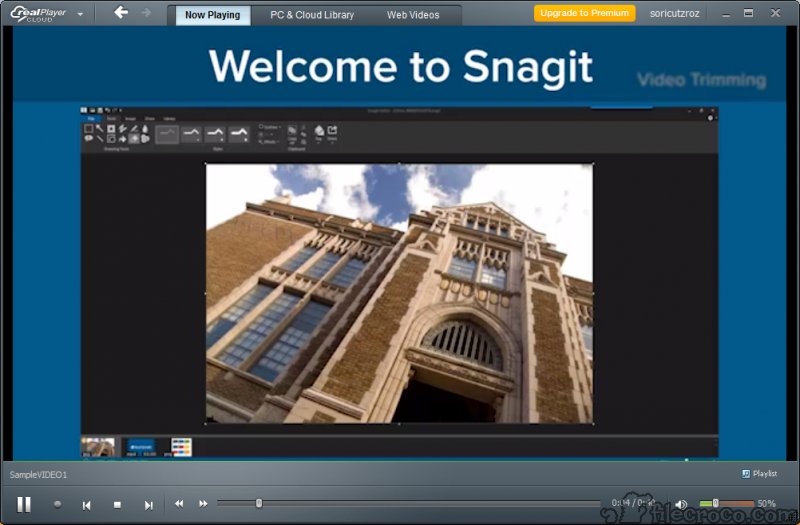
Task: Click the SampleVIDEO1 title text
Action: pyautogui.click(x=38, y=475)
